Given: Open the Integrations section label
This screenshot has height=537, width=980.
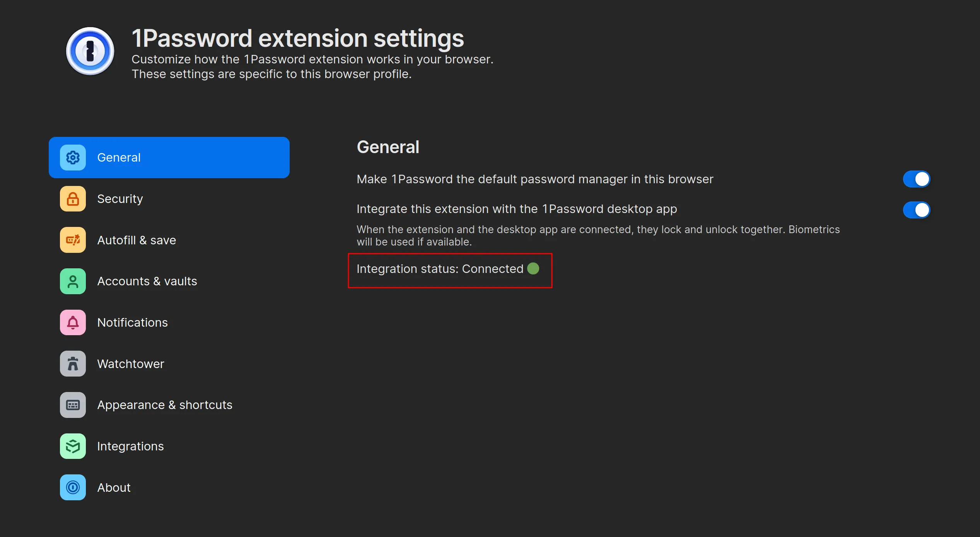Looking at the screenshot, I should pos(130,446).
